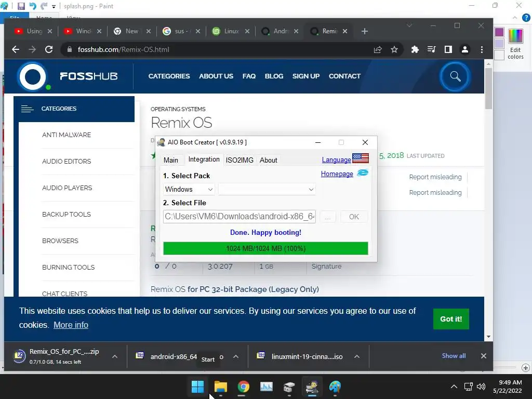Click the browse button with three dots

(327, 217)
